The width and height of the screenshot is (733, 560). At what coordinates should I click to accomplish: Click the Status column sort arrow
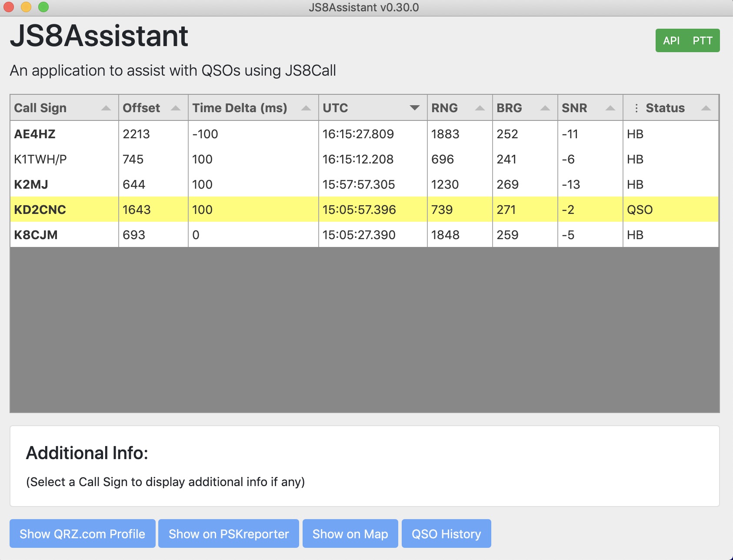[706, 108]
